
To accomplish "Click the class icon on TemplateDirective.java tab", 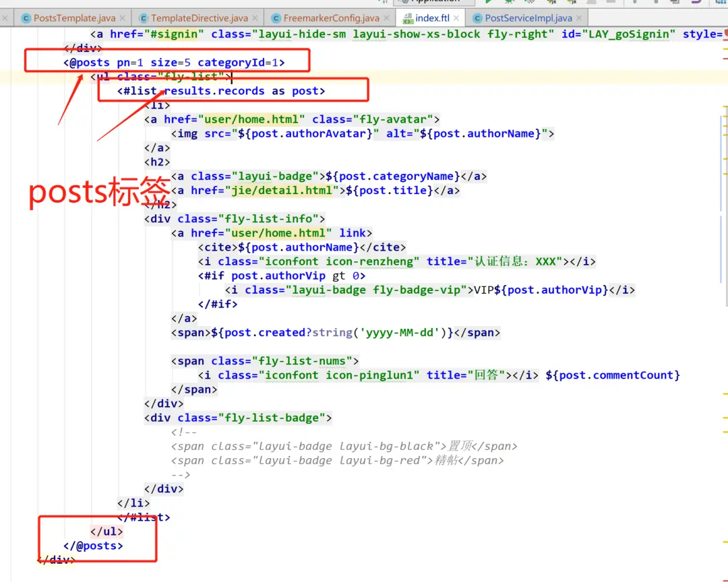I will pyautogui.click(x=144, y=18).
